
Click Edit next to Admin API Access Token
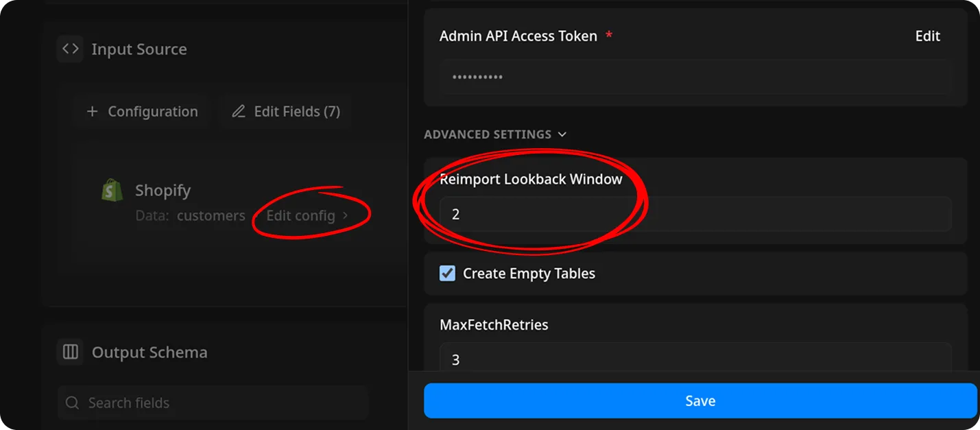coord(927,36)
